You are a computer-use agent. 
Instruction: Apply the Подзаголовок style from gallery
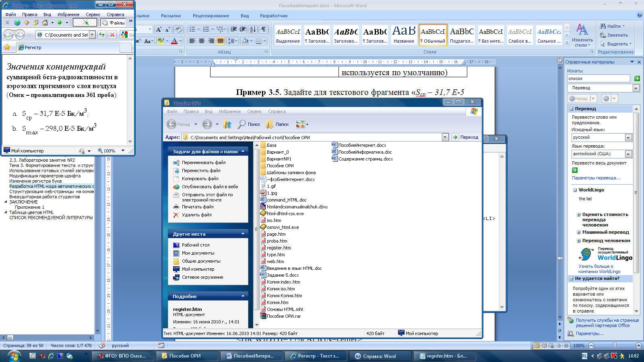click(x=462, y=35)
